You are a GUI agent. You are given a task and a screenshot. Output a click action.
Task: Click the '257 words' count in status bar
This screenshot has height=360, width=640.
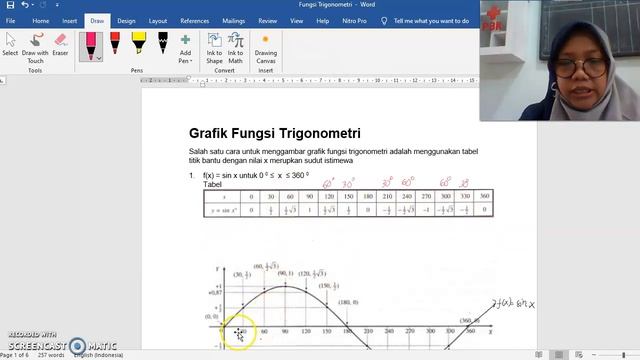click(x=51, y=355)
